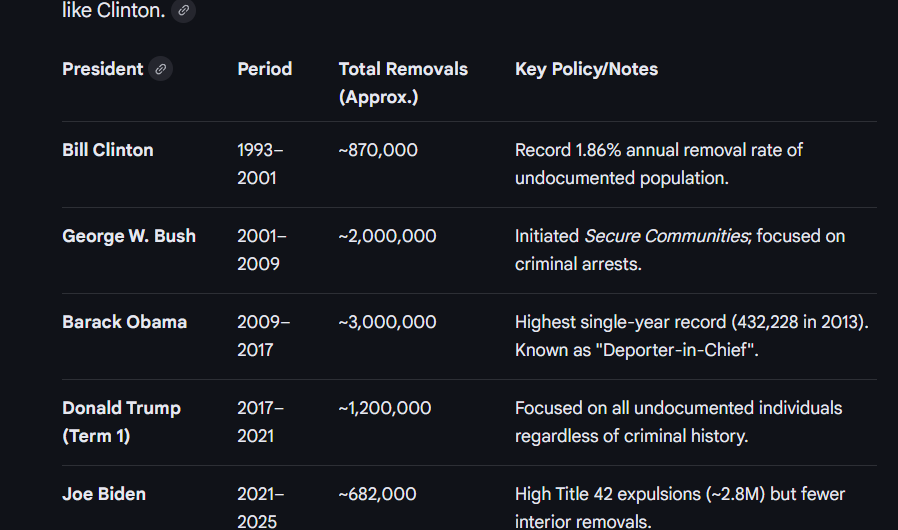Select the Joe Biden row name
Image resolution: width=898 pixels, height=530 pixels.
[x=104, y=494]
